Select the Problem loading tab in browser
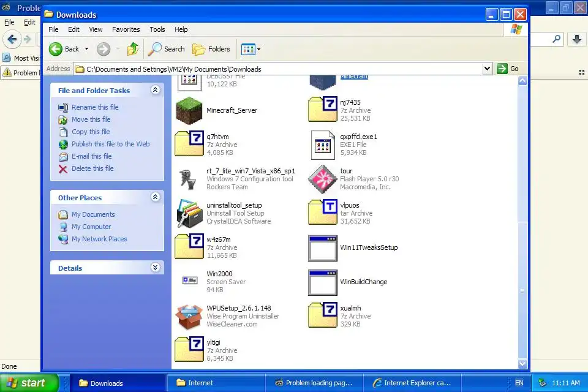This screenshot has width=588, height=392. click(21, 72)
